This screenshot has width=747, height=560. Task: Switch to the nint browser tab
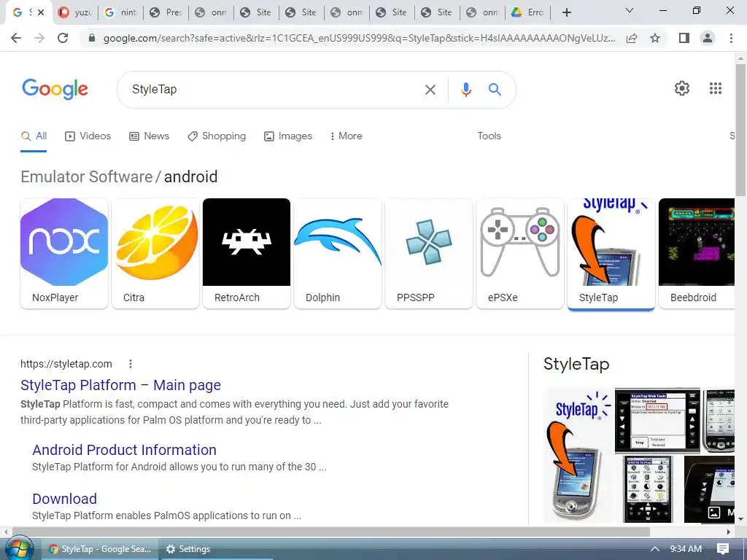(120, 13)
